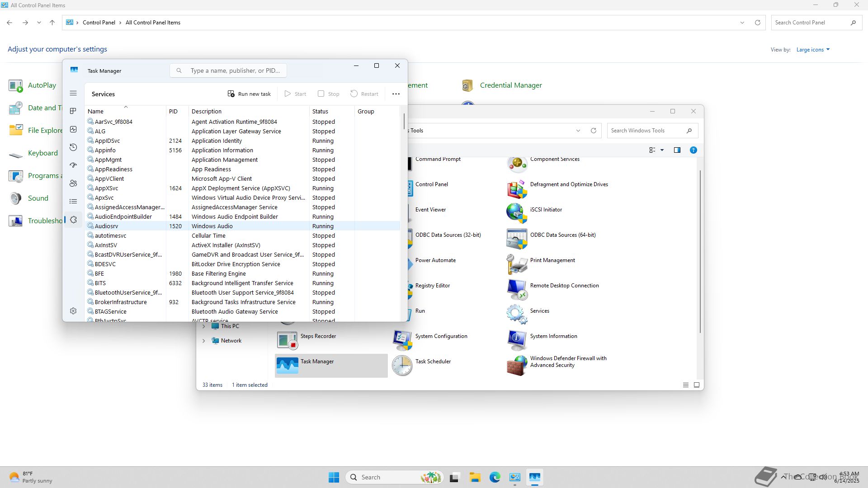This screenshot has height=488, width=868.
Task: Open the Processes page in Task Manager sidebar
Action: [x=73, y=111]
